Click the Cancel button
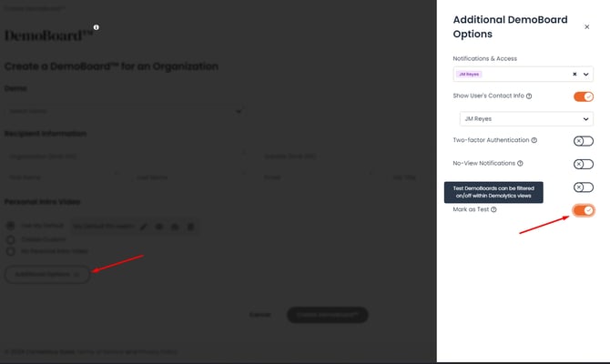 click(x=261, y=315)
